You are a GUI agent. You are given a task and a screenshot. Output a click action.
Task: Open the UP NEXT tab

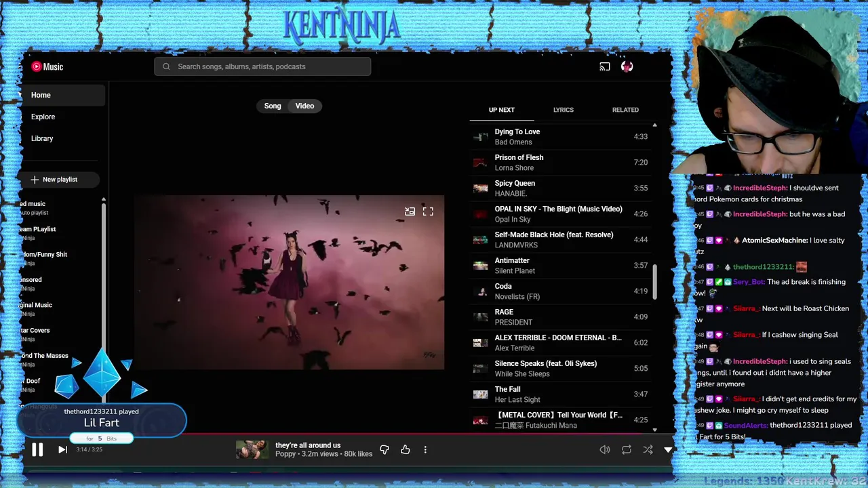502,110
